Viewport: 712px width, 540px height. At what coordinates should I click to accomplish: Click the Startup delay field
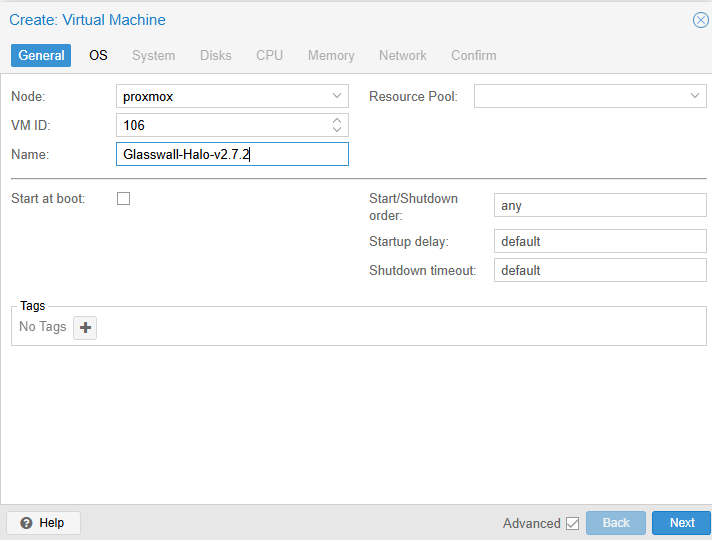pyautogui.click(x=600, y=241)
